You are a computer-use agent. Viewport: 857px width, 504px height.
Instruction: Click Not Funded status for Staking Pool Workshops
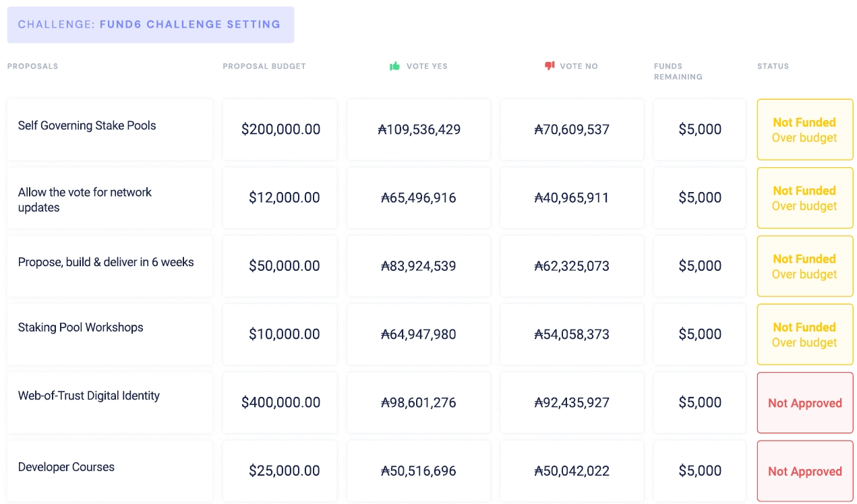coord(804,334)
